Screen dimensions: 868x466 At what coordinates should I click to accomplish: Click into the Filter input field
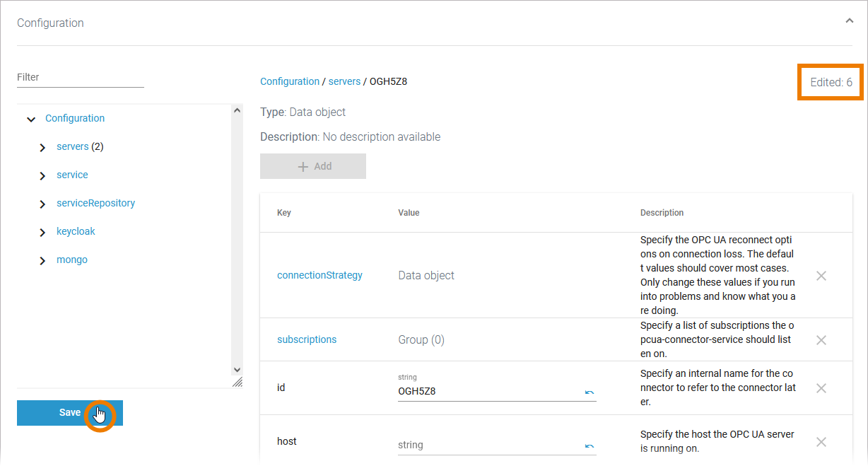pos(81,78)
